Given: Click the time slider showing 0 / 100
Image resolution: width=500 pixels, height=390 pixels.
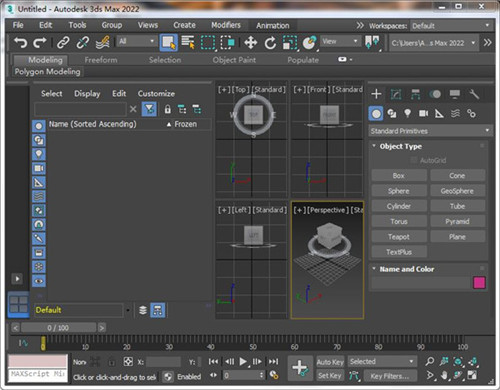Looking at the screenshot, I should pyautogui.click(x=58, y=328).
